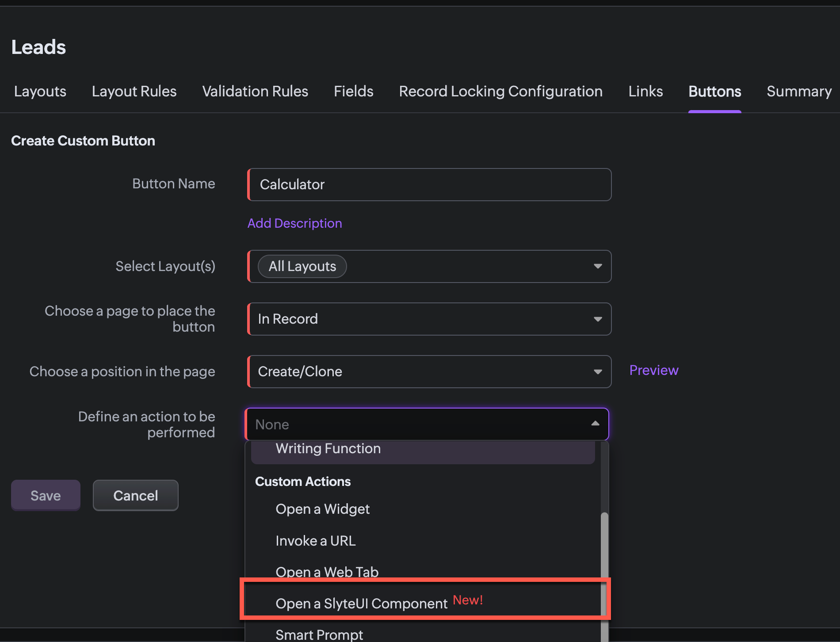The height and width of the screenshot is (642, 840).
Task: Click the Cancel button
Action: [x=135, y=496]
